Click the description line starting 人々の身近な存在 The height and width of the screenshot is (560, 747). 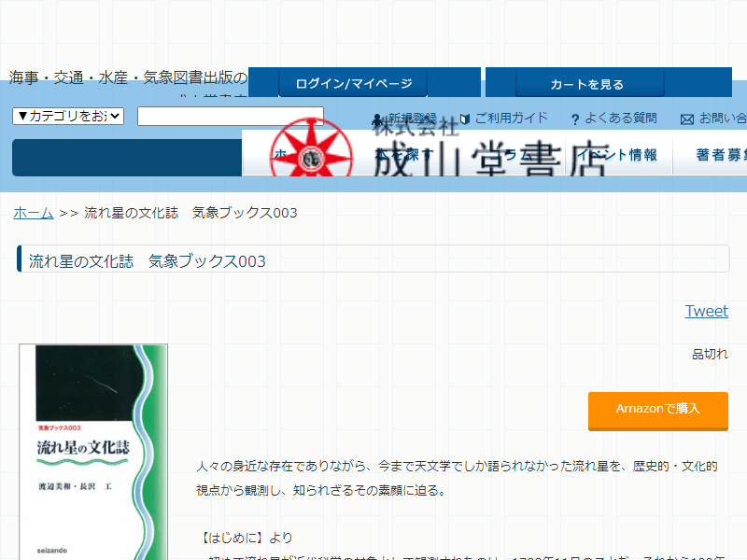[x=457, y=466]
